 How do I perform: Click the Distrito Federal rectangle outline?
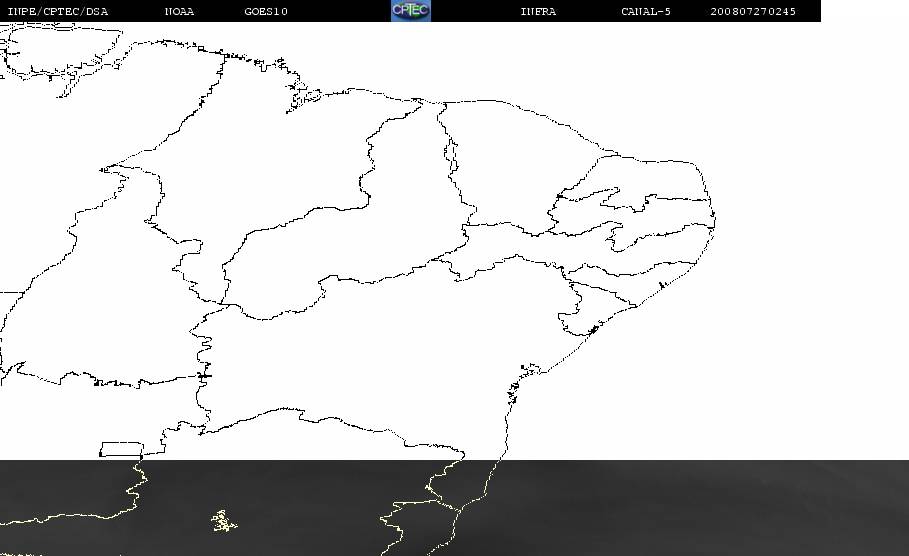tap(121, 448)
